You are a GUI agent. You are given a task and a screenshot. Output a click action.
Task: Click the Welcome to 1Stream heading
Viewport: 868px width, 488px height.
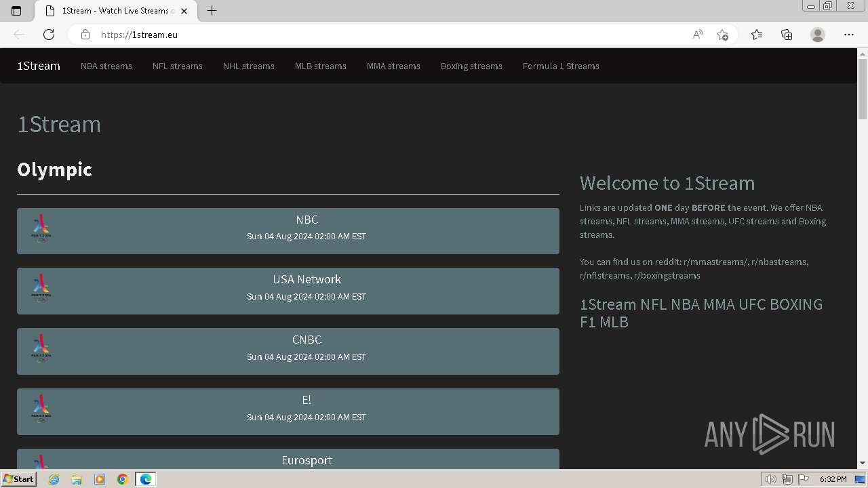point(667,183)
